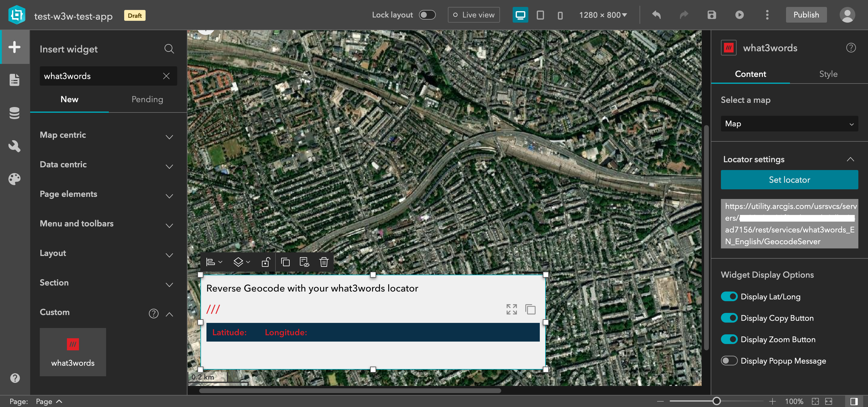Toggle the Display Popup Message option
Image resolution: width=868 pixels, height=407 pixels.
pyautogui.click(x=729, y=361)
